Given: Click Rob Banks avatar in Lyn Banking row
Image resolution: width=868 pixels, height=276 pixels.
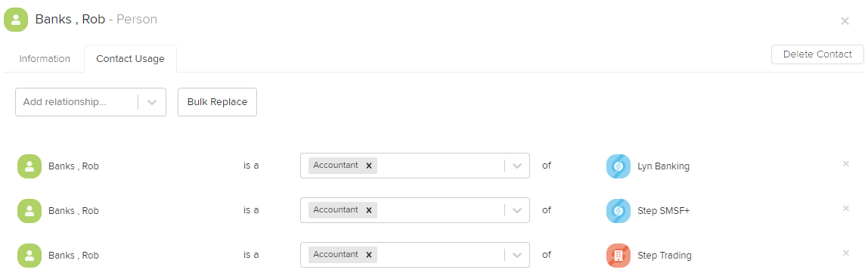Looking at the screenshot, I should pyautogui.click(x=29, y=166).
